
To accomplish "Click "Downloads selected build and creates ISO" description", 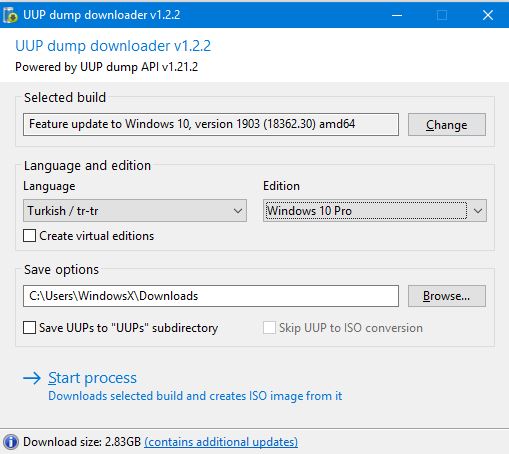I will coord(195,396).
